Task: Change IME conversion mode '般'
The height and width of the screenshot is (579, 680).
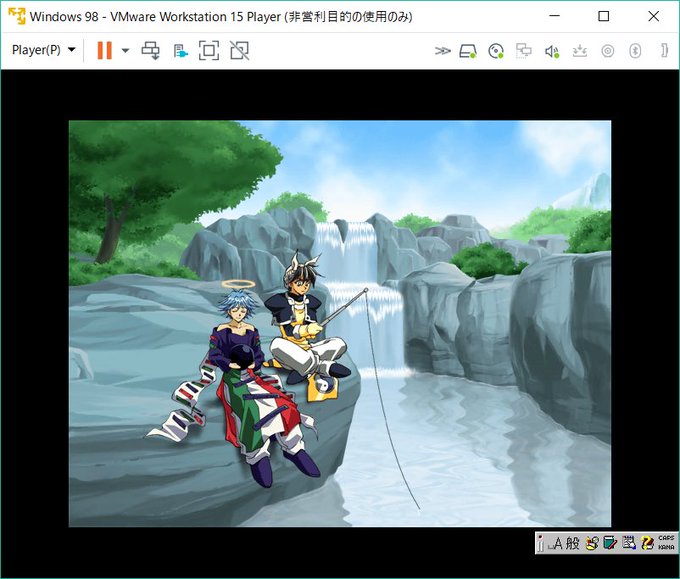Action: [572, 543]
